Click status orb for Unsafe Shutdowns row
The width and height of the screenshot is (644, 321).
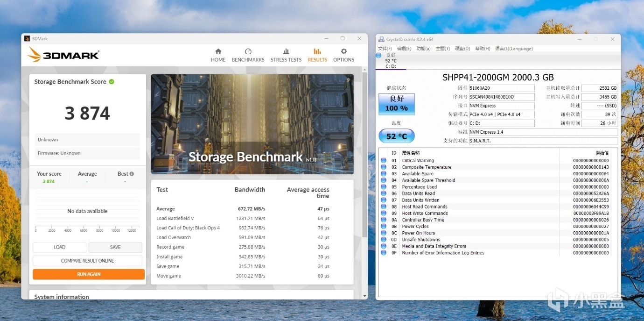click(384, 240)
